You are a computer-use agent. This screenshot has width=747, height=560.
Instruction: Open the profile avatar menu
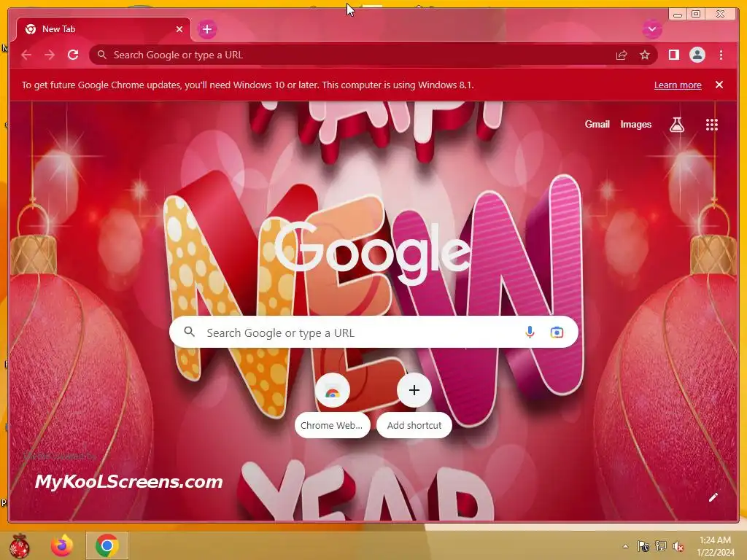point(697,55)
